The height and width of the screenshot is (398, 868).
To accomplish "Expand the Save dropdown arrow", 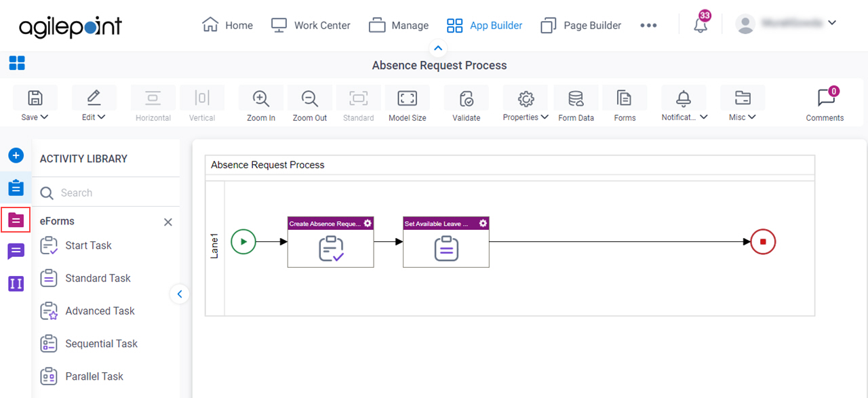I will point(45,117).
